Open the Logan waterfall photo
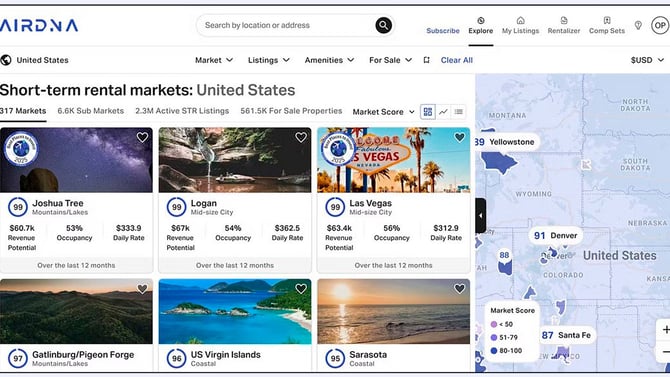 click(235, 160)
